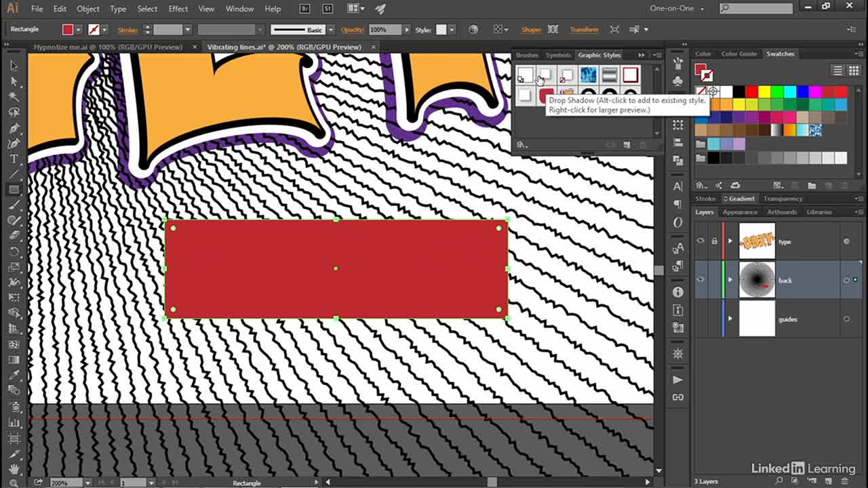
Task: Open the File menu
Action: coord(37,9)
